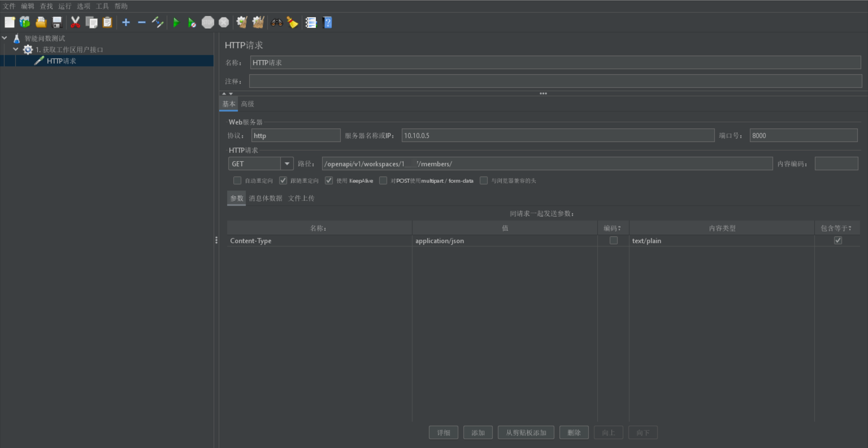This screenshot has width=868, height=448.
Task: Focus the 端口号 field containing 8000
Action: click(804, 135)
